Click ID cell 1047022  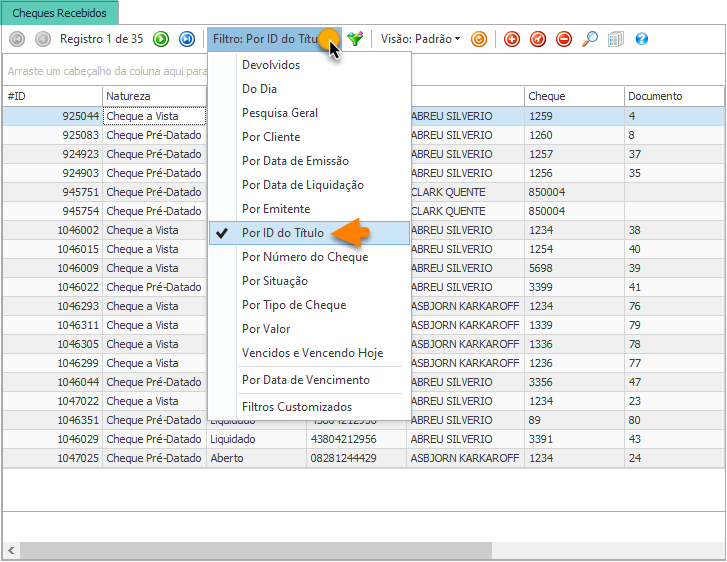pyautogui.click(x=53, y=401)
